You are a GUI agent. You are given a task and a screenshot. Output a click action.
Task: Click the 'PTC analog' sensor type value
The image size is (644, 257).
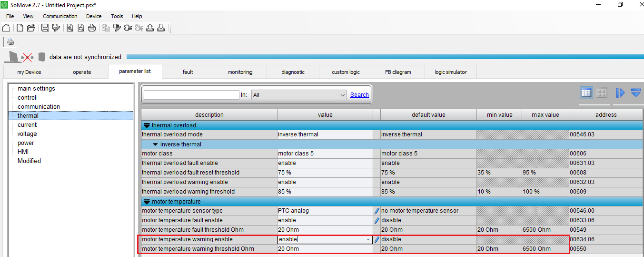click(x=325, y=211)
